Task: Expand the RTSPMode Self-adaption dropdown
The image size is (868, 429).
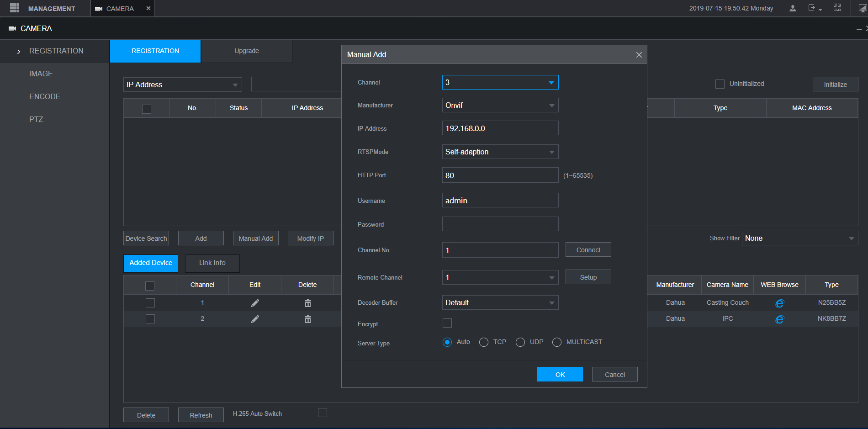Action: 500,152
